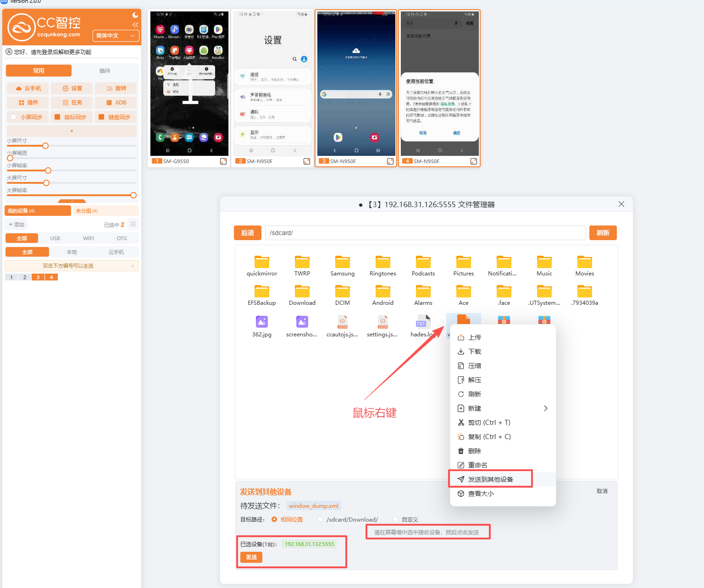Click the orange 发送 button
Image resolution: width=704 pixels, height=588 pixels.
[251, 557]
